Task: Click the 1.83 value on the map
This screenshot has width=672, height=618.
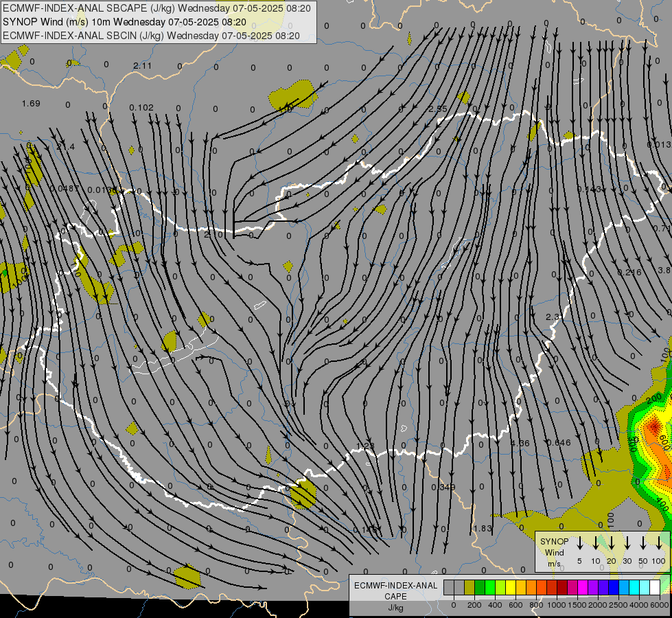Action: pos(483,528)
